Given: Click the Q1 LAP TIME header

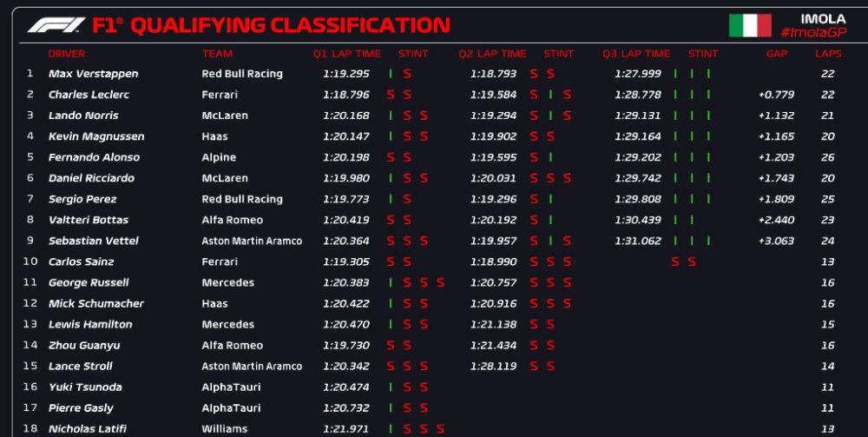Looking at the screenshot, I should click(x=347, y=54).
